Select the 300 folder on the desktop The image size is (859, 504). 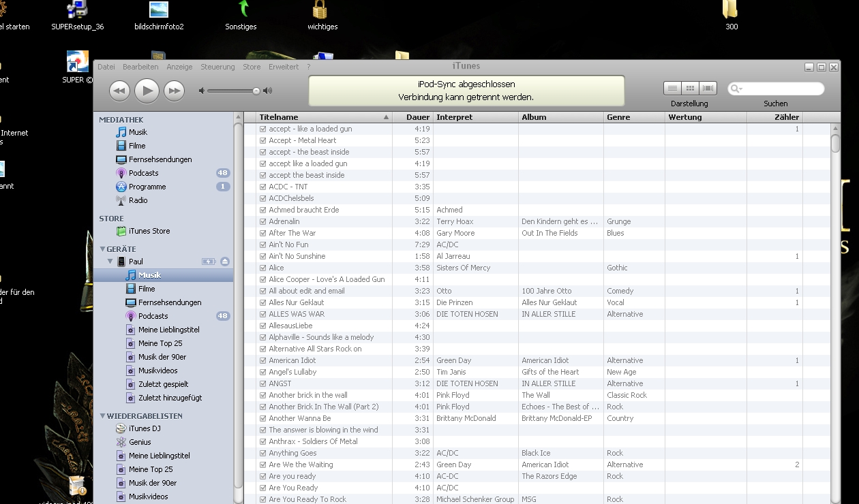click(x=731, y=16)
